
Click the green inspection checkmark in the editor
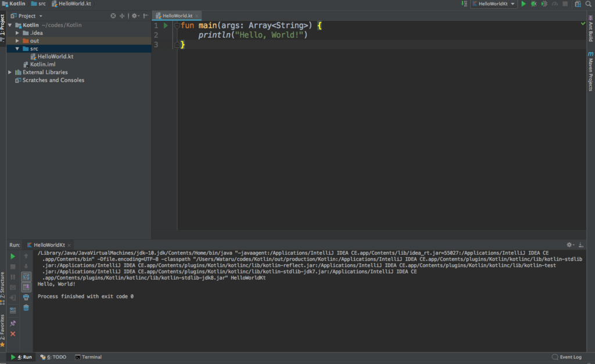pyautogui.click(x=583, y=23)
